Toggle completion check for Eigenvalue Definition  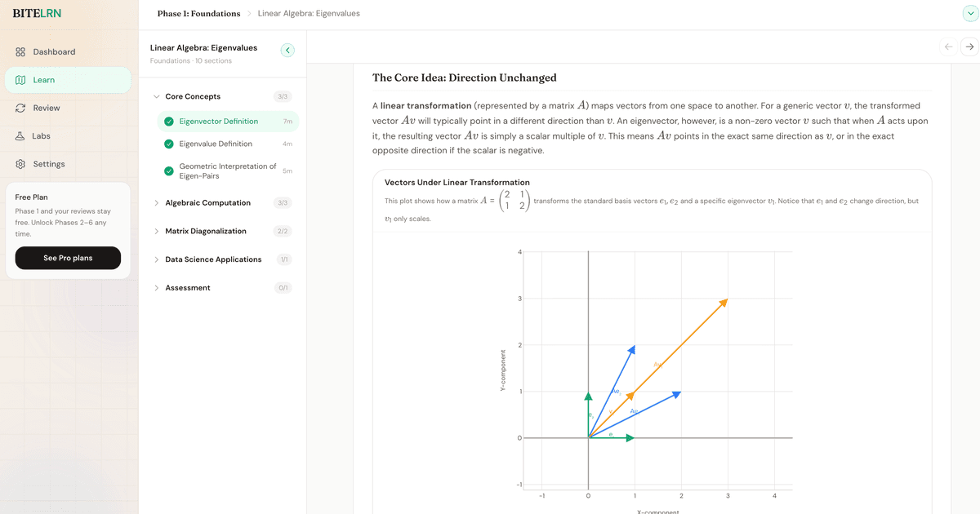click(169, 144)
